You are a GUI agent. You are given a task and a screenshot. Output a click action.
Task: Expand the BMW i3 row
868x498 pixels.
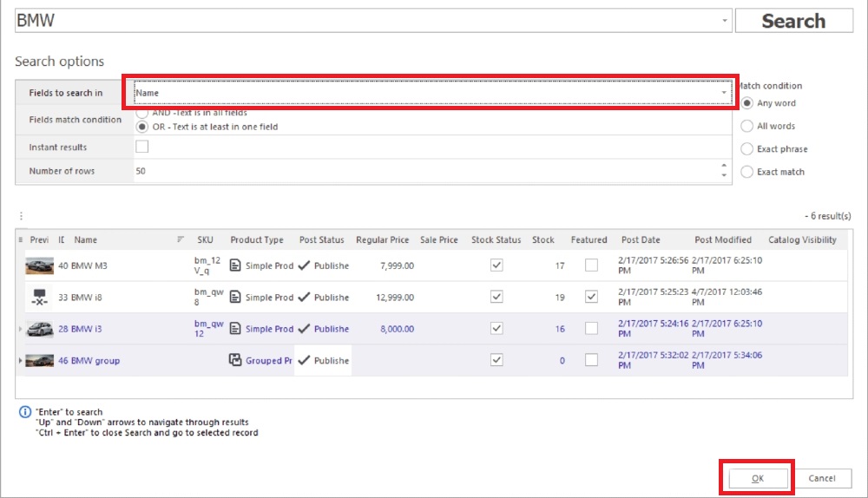point(21,329)
